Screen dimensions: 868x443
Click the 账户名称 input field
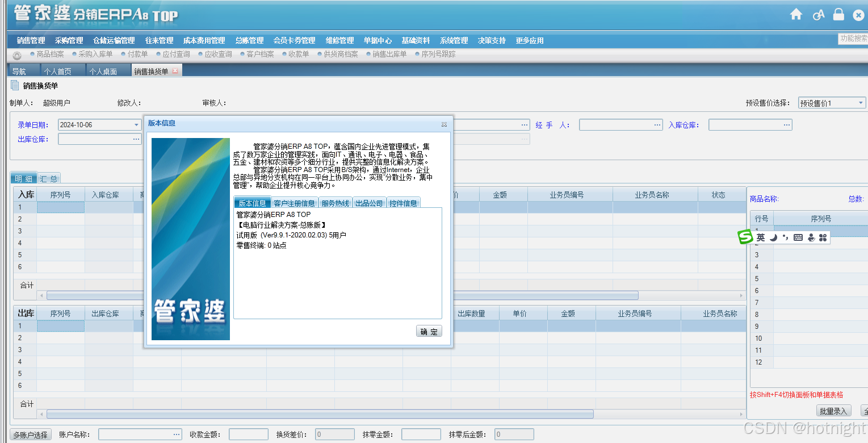(136, 433)
